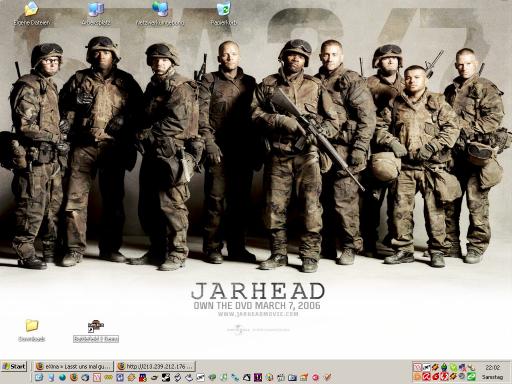Launch Firefox from the quick launch bar
The height and width of the screenshot is (384, 512).
click(74, 377)
